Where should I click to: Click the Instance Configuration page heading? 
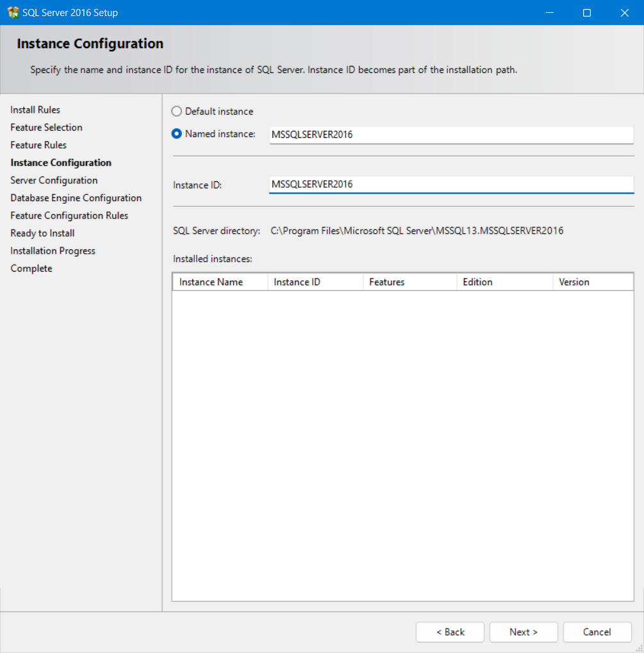click(x=90, y=44)
